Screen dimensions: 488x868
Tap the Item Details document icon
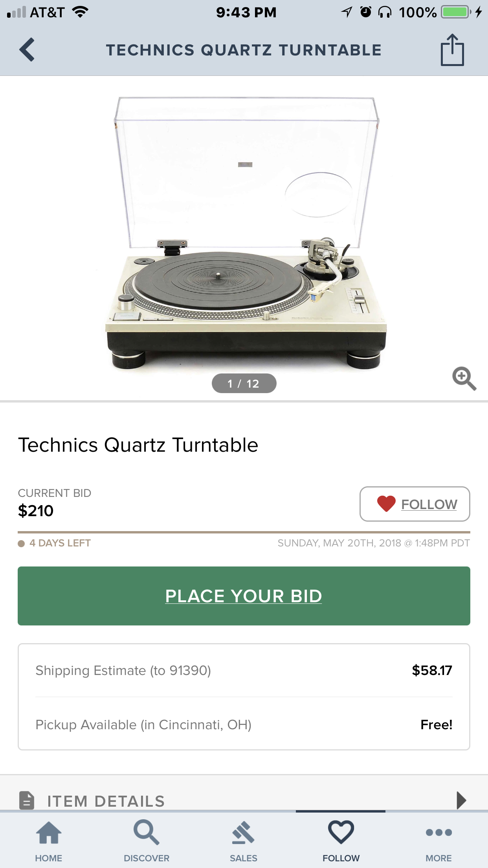coord(27,800)
